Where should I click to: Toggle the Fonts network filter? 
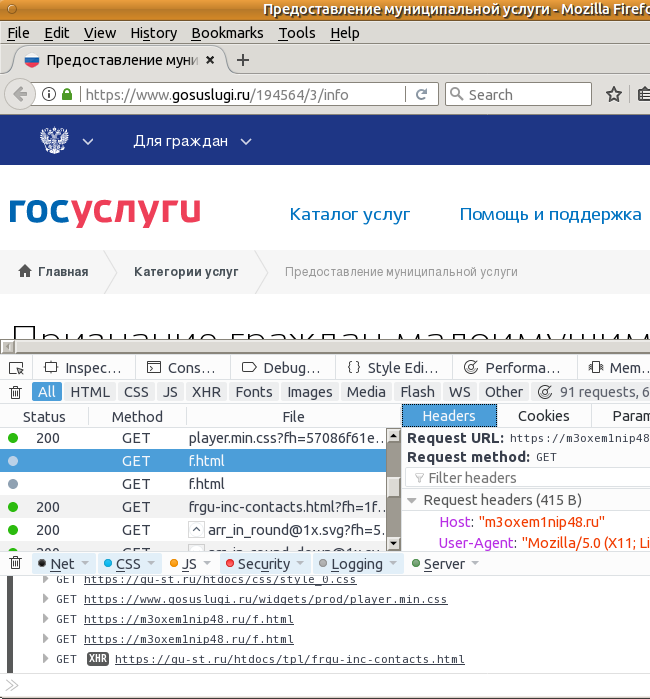254,392
